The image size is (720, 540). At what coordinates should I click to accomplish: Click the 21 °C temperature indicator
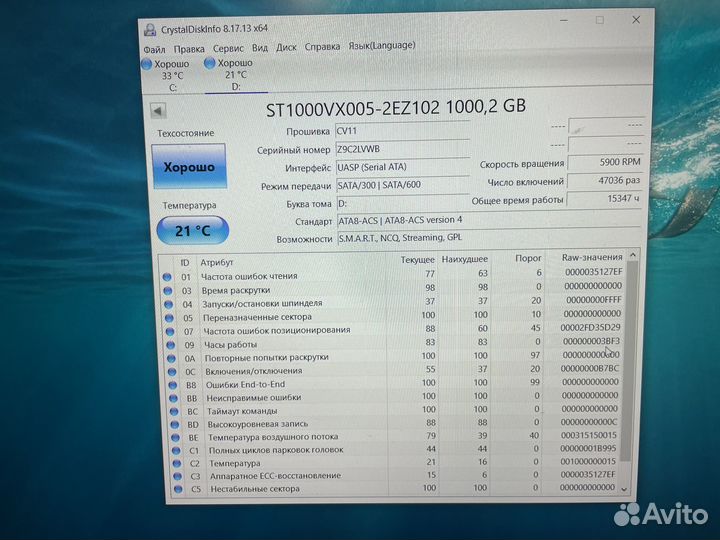tap(192, 230)
